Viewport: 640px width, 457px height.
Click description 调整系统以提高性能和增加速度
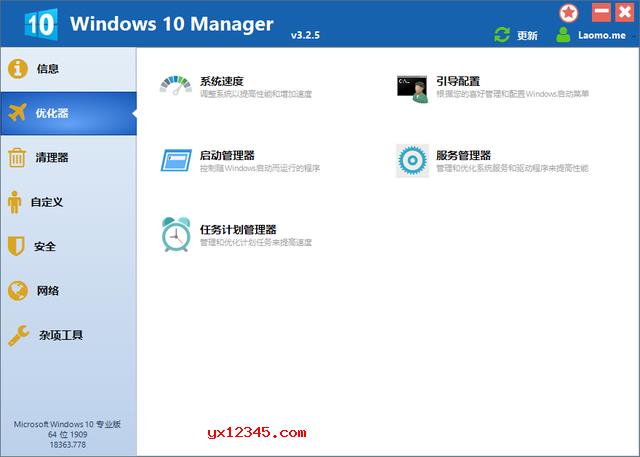point(256,94)
